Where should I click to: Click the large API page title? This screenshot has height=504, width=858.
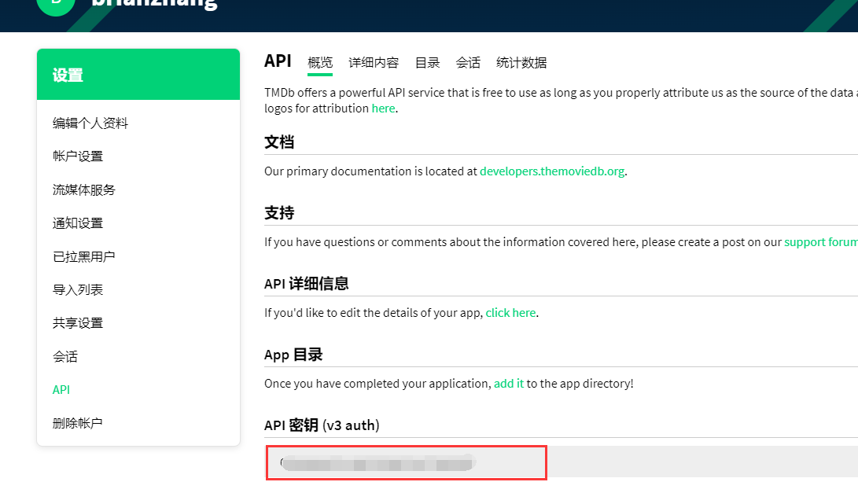coord(278,61)
